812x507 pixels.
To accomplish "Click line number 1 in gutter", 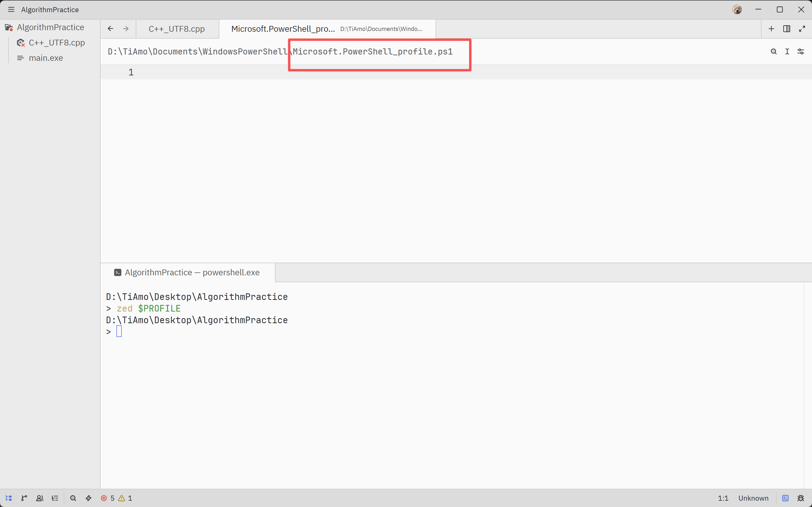I will (x=131, y=72).
